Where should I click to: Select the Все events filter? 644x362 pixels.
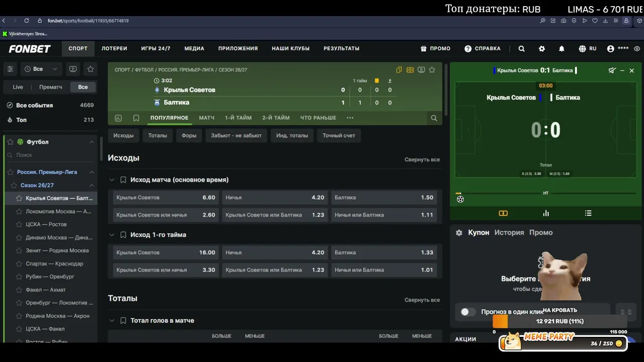[x=83, y=87]
